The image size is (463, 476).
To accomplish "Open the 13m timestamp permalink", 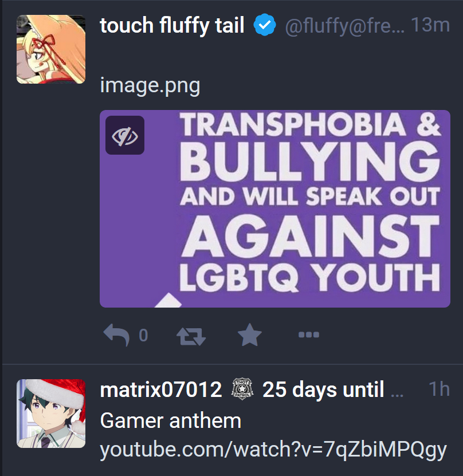I will pyautogui.click(x=430, y=25).
